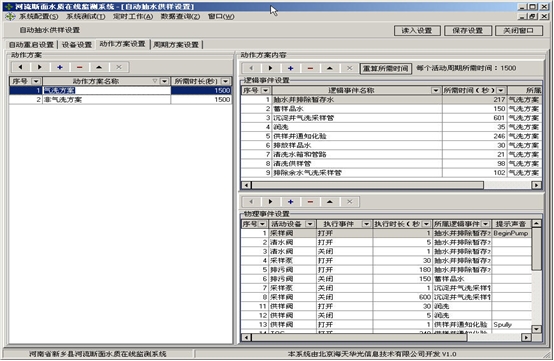Add logic event with plus icon beside 重算所需时间

[290, 68]
